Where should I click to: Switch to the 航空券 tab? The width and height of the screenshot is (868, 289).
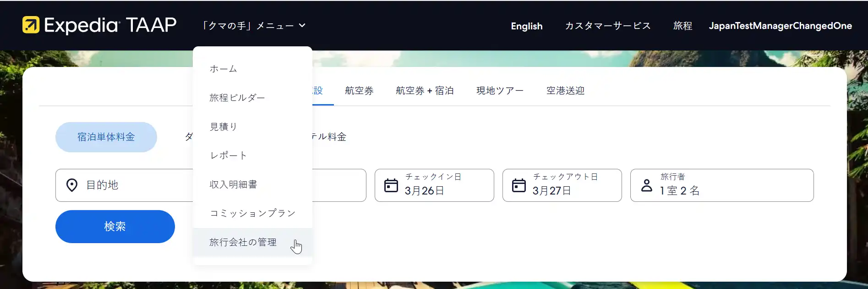click(359, 91)
